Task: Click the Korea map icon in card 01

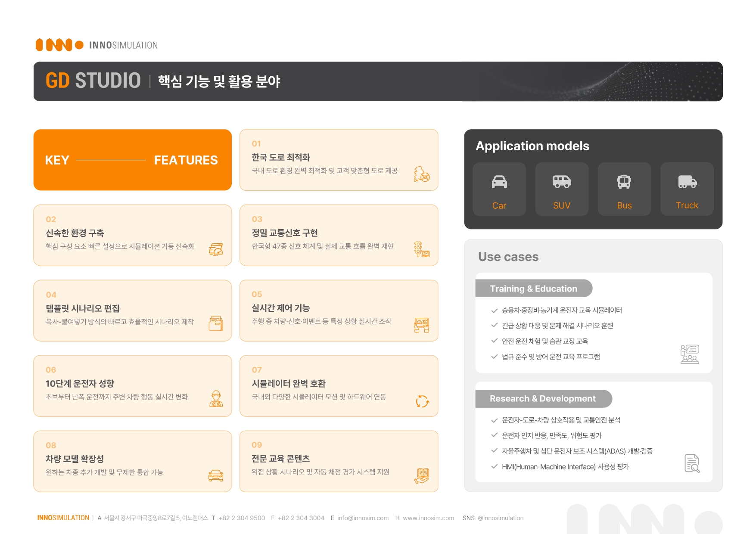Action: pos(422,174)
